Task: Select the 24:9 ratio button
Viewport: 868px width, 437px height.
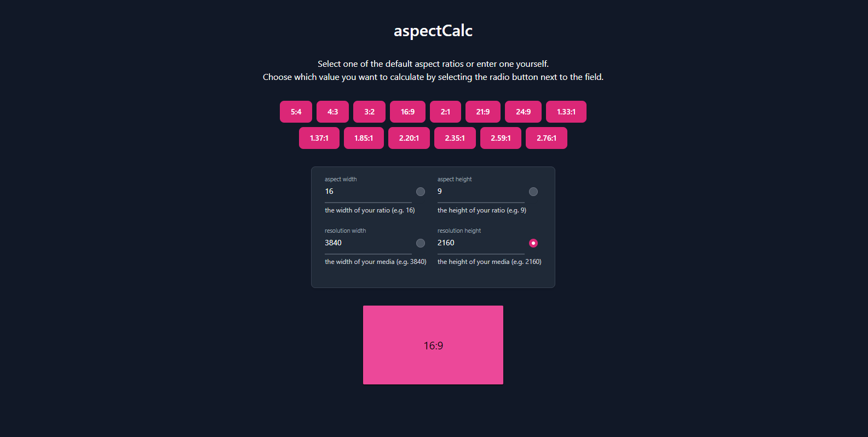Action: pos(523,112)
